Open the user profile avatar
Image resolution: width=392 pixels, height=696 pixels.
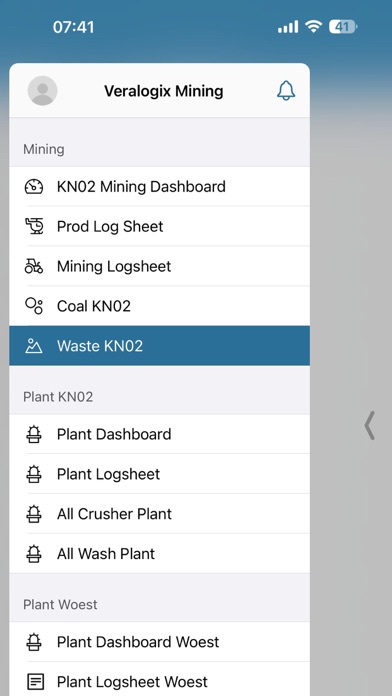[x=42, y=91]
